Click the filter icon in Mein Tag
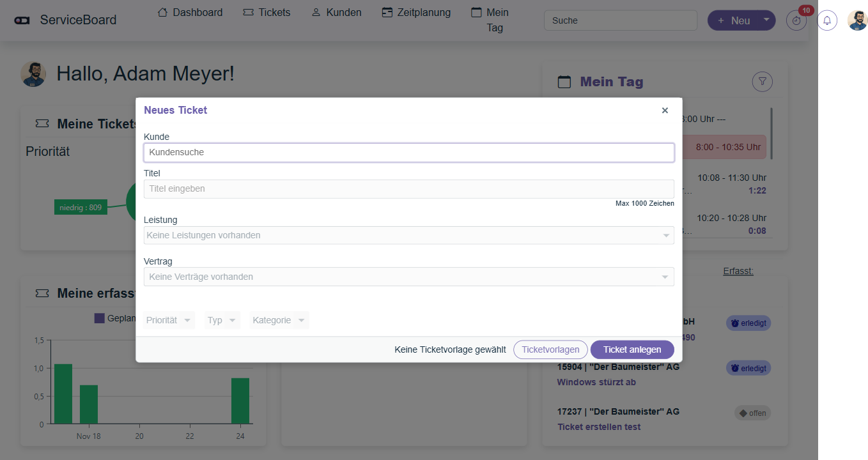The image size is (868, 460). click(x=763, y=82)
